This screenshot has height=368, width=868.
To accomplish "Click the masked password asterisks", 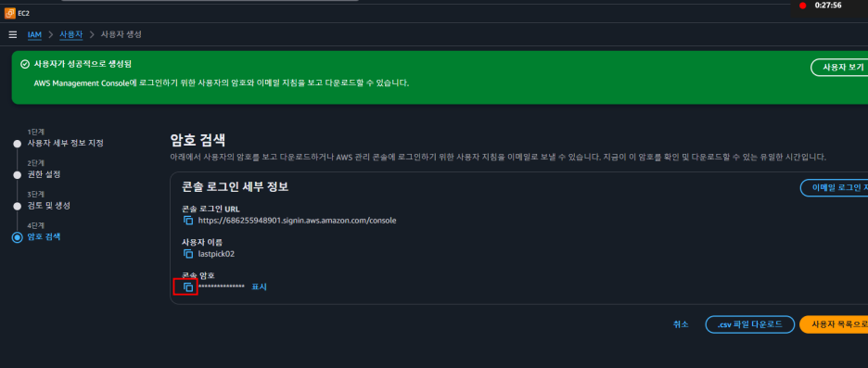I will coord(222,286).
